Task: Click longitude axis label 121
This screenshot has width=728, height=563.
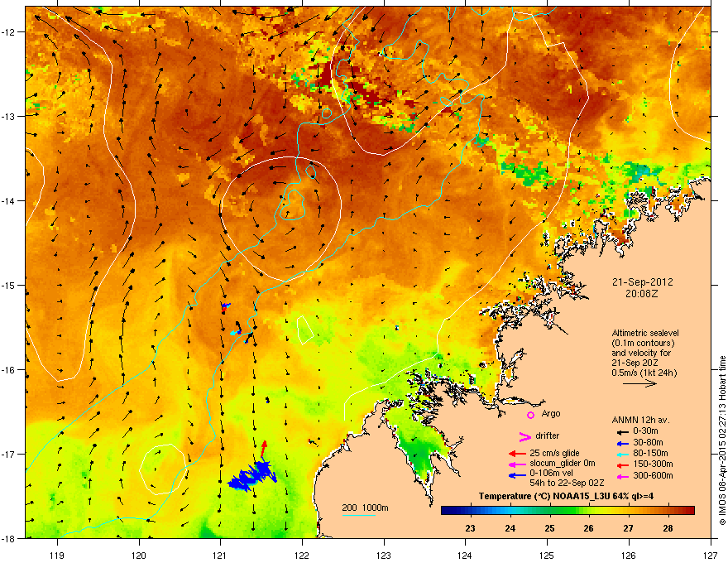Action: coord(220,555)
